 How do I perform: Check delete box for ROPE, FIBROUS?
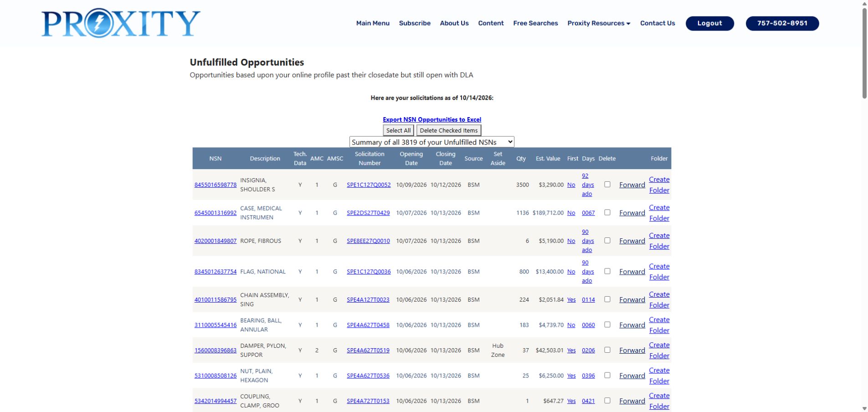click(x=607, y=241)
